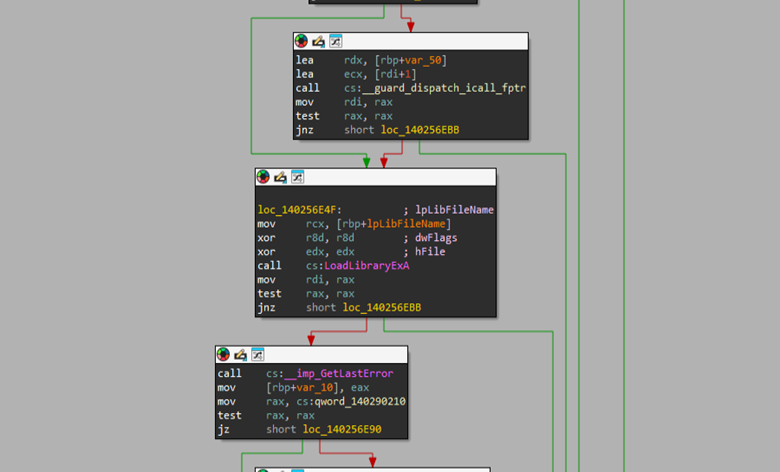The image size is (780, 472).
Task: Open color picker icon on loc_140256E4F block
Action: (263, 177)
